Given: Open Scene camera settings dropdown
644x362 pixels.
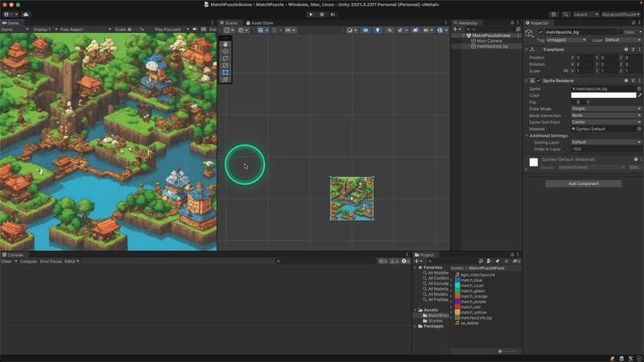Looking at the screenshot, I should point(428,30).
